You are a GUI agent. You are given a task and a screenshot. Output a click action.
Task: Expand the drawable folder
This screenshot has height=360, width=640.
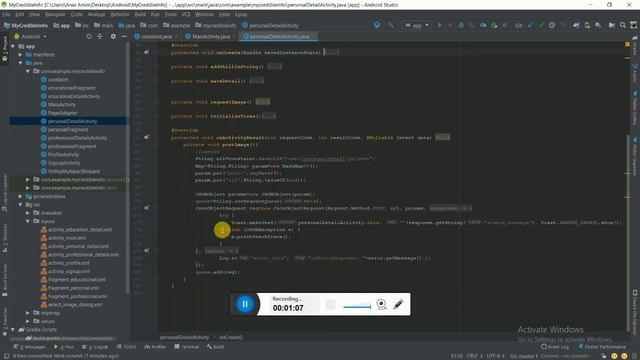click(28, 213)
